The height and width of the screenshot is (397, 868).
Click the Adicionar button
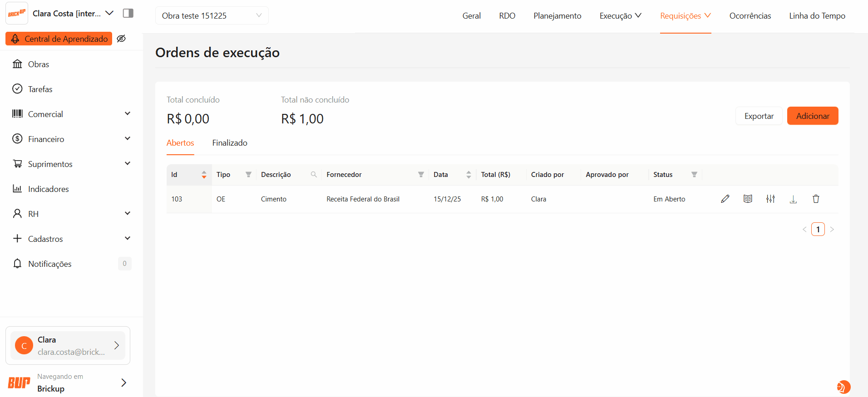(812, 116)
